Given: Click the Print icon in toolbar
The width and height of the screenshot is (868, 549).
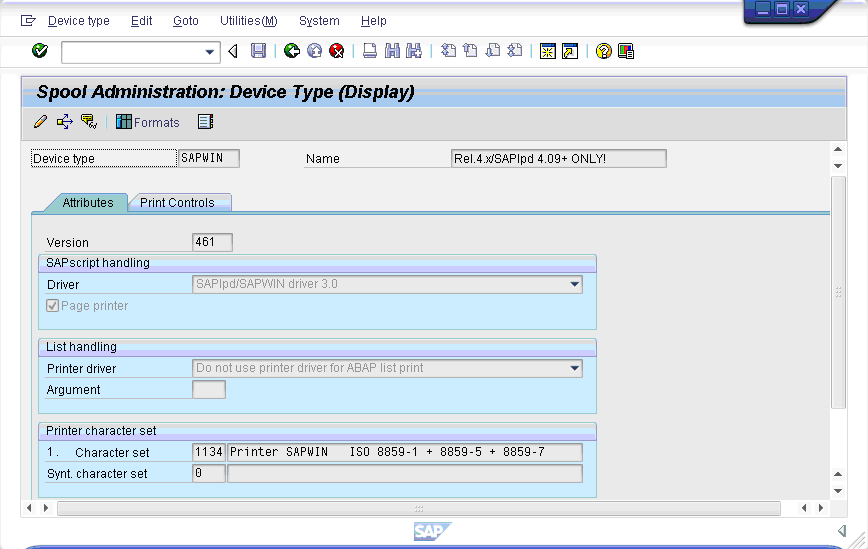Looking at the screenshot, I should (x=370, y=51).
